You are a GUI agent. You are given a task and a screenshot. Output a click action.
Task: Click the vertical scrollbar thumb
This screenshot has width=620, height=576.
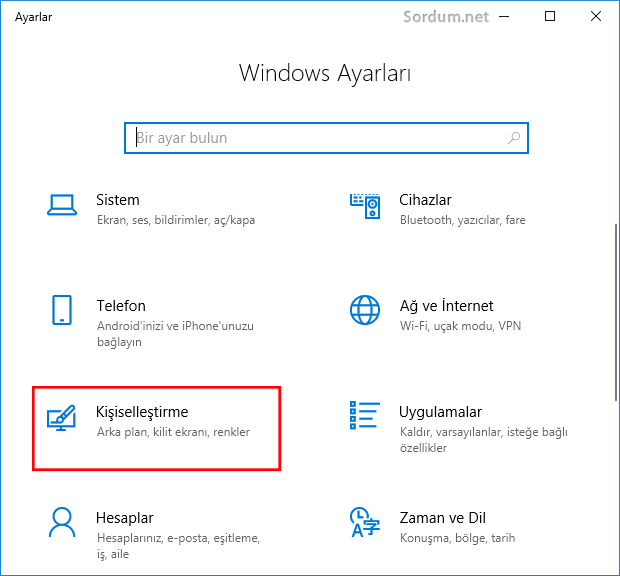[x=616, y=312]
